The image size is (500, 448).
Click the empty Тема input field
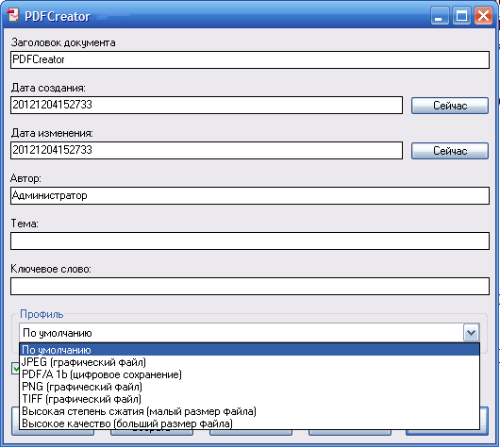[x=250, y=241]
